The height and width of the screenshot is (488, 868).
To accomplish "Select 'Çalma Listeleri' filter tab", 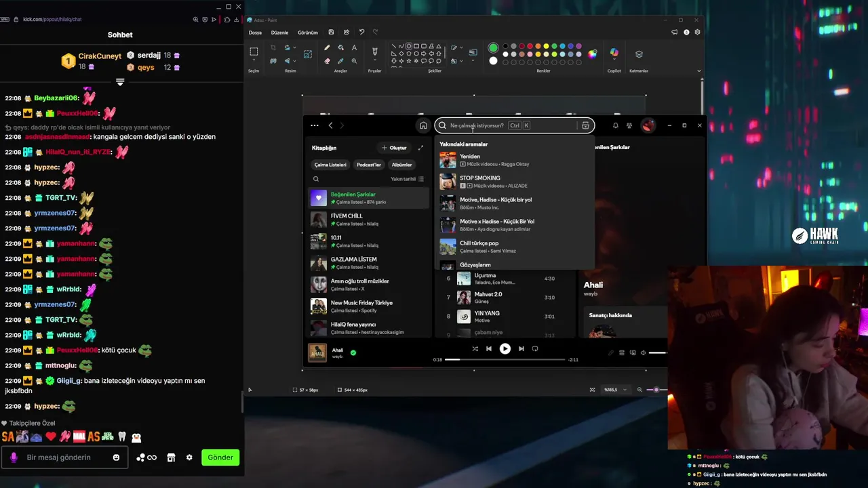I will [330, 165].
